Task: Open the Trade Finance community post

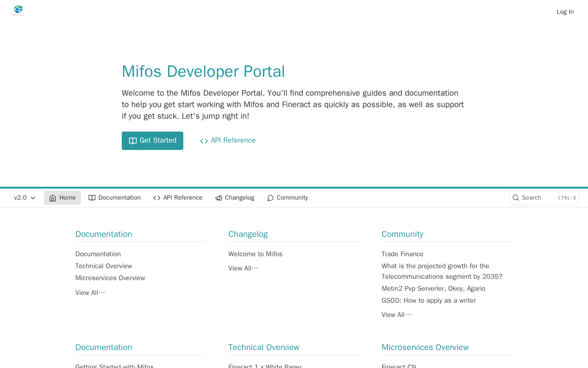Action: (x=402, y=254)
